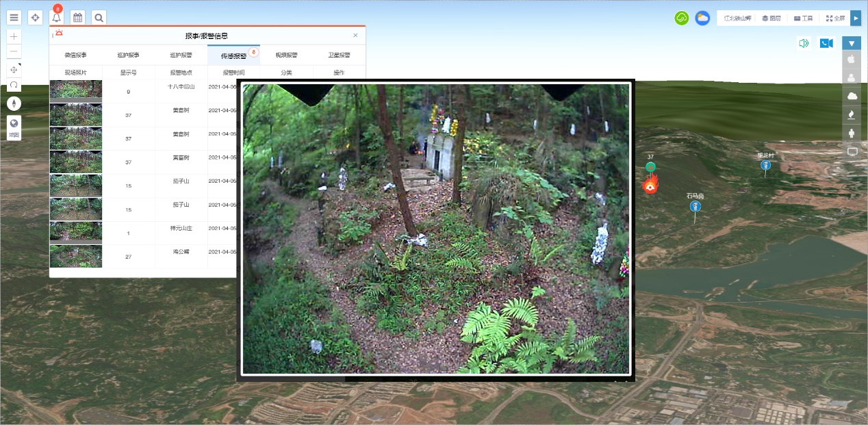Click the apple icon in right sidebar
Viewport: 868px width, 425px height.
tap(852, 59)
